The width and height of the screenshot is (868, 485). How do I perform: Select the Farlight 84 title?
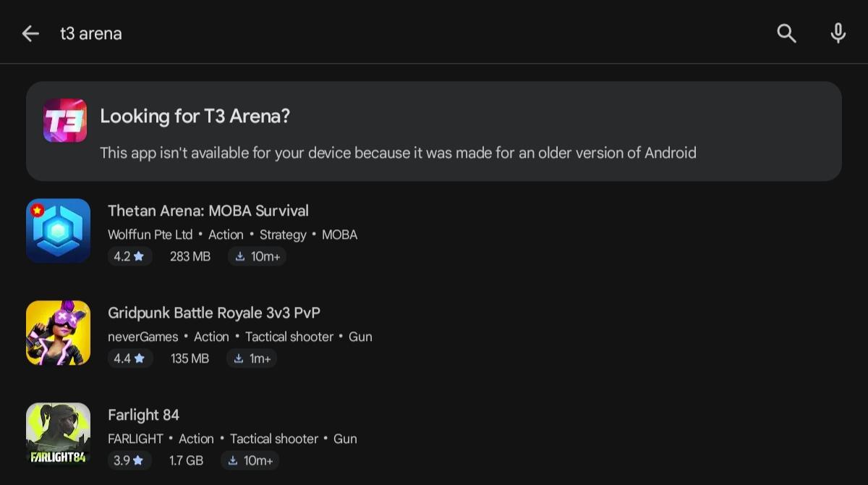(x=143, y=415)
